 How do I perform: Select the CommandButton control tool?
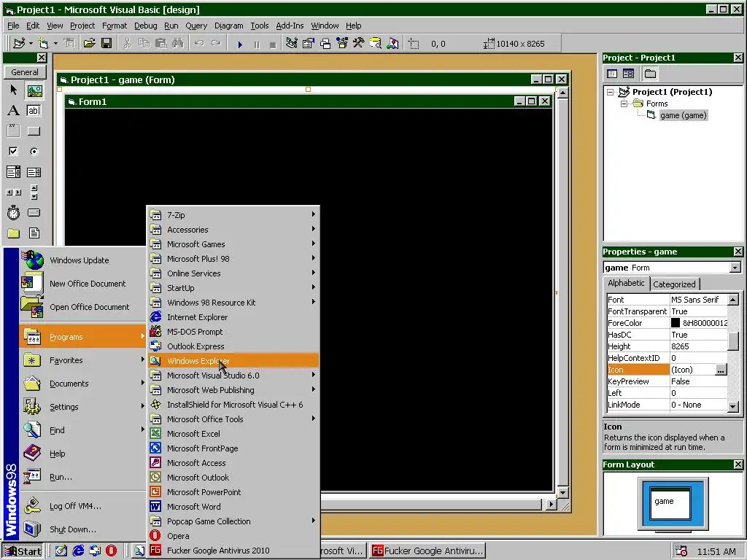34,131
